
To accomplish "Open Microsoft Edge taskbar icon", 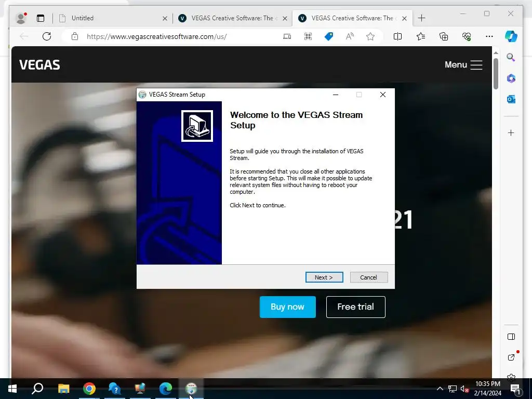I will coord(166,389).
